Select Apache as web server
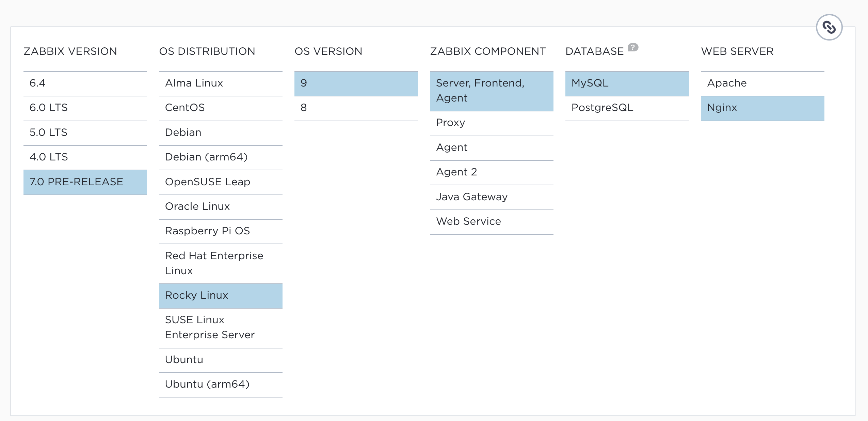Image resolution: width=868 pixels, height=421 pixels. pos(762,83)
